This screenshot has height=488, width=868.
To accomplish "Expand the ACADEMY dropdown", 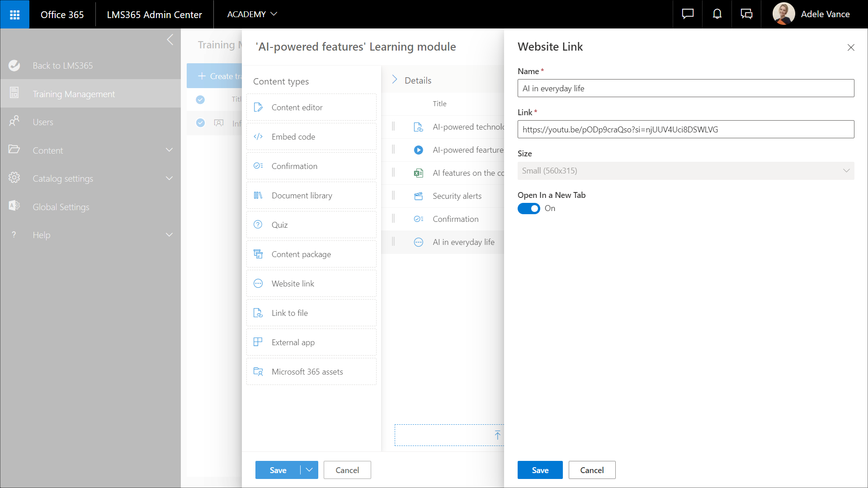I will pos(252,14).
